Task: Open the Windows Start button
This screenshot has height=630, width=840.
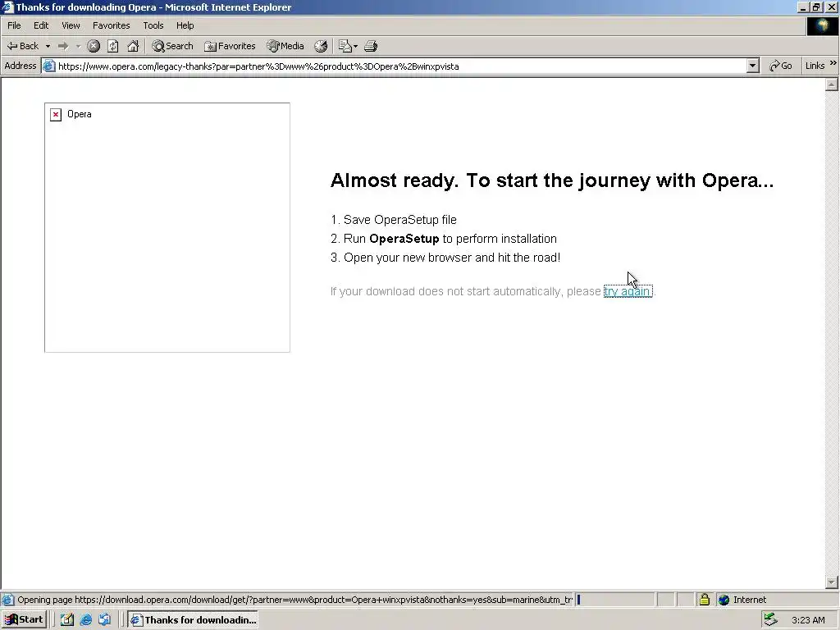Action: 24,620
